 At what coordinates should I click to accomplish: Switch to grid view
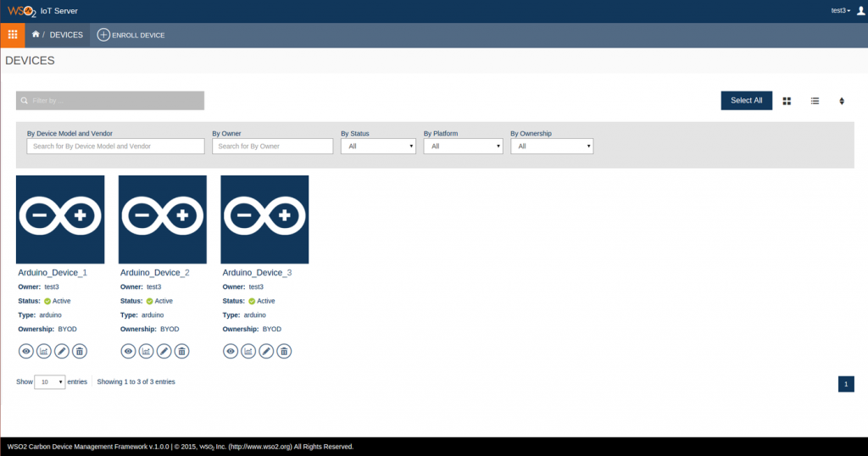point(787,101)
